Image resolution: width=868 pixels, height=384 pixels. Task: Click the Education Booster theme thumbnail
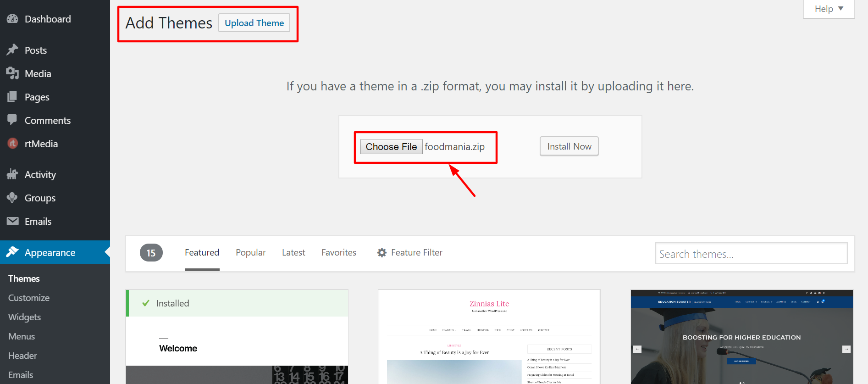click(x=741, y=337)
